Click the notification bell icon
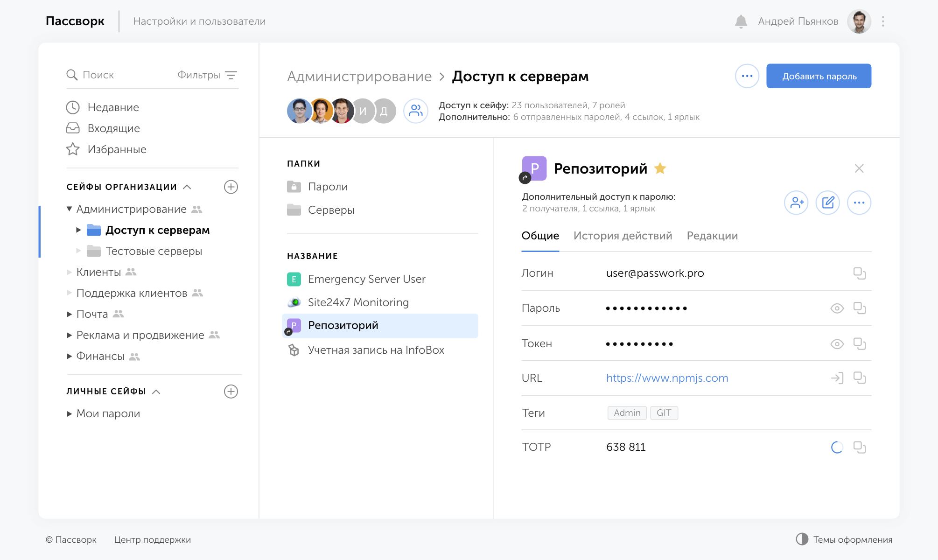 tap(741, 21)
